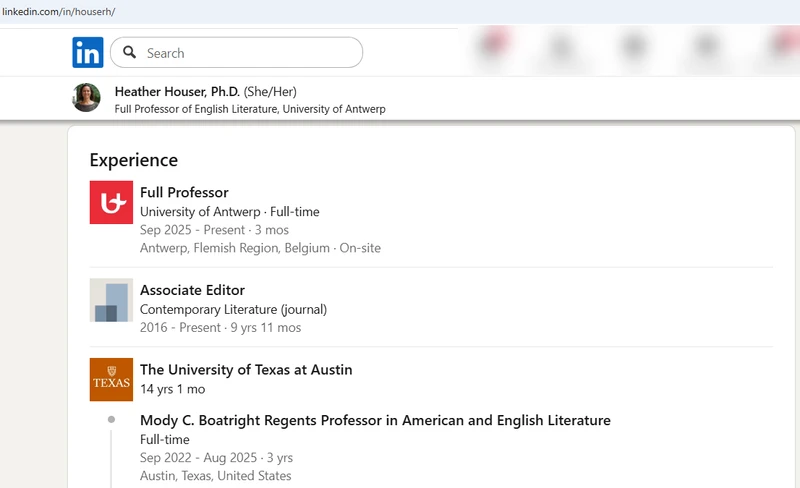Click Contemporary Literature (journal) text

click(x=233, y=309)
